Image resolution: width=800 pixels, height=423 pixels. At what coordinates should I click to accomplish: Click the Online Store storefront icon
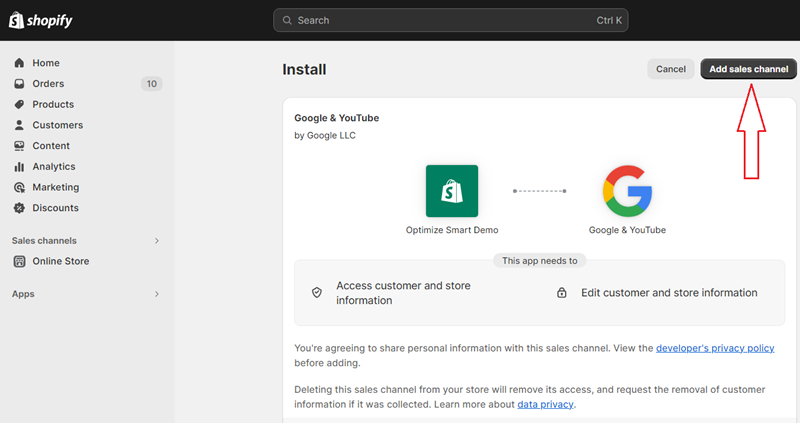click(x=19, y=261)
